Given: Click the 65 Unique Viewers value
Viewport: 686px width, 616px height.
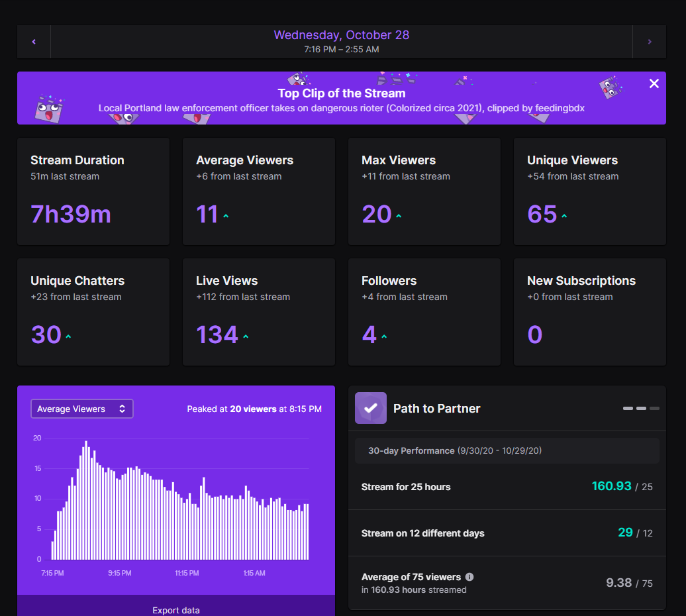Looking at the screenshot, I should pyautogui.click(x=542, y=214).
